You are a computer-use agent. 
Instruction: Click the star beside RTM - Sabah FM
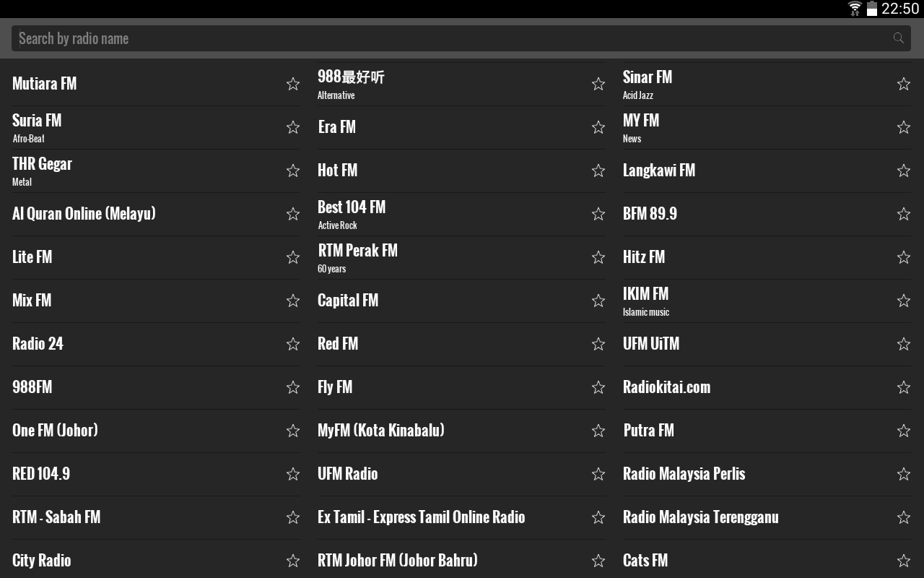pos(293,517)
